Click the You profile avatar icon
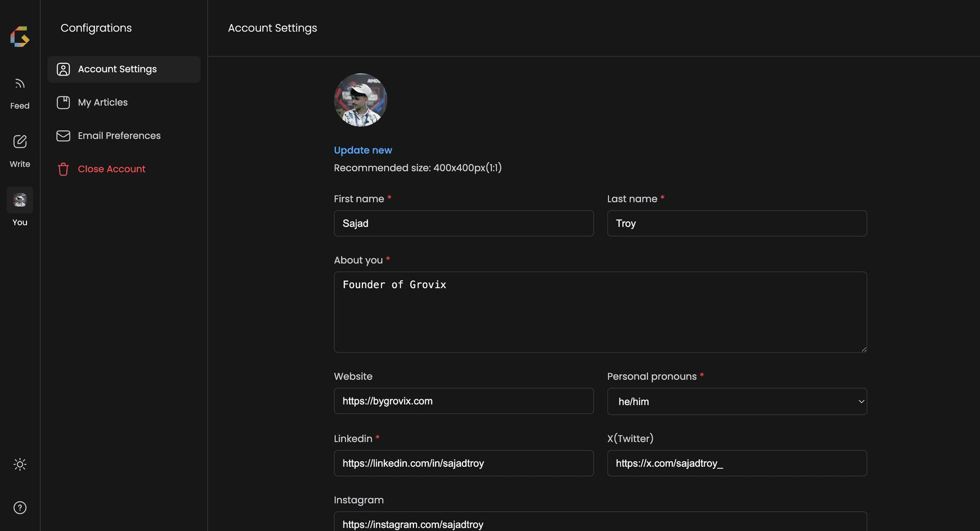 [x=20, y=200]
